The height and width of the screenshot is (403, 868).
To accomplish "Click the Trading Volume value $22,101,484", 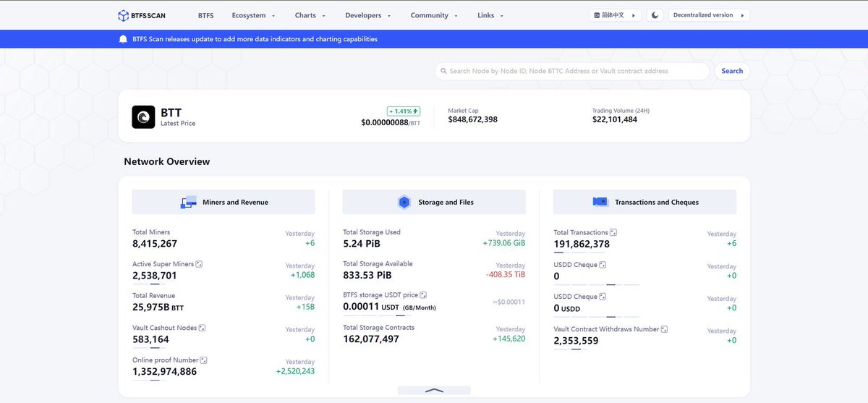I will pyautogui.click(x=615, y=119).
